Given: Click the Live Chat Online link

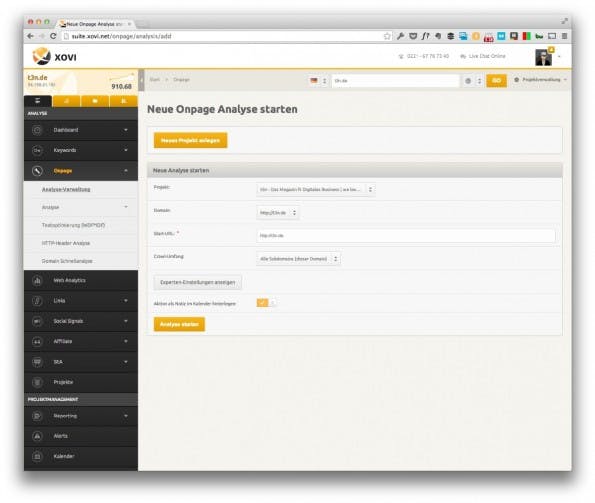Looking at the screenshot, I should click(483, 56).
